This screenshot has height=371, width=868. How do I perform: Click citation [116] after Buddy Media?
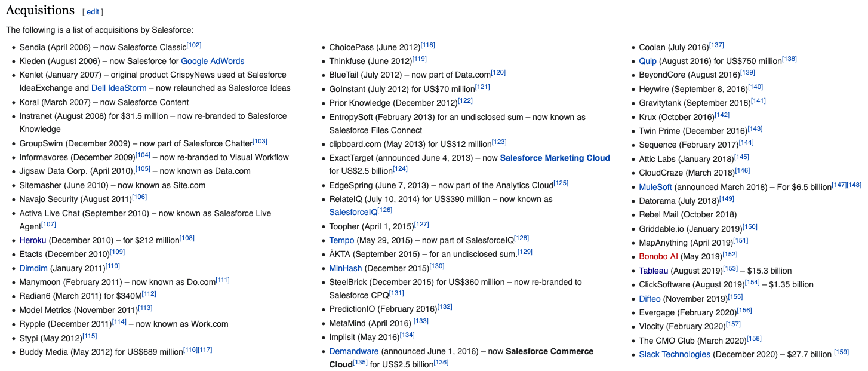point(190,349)
